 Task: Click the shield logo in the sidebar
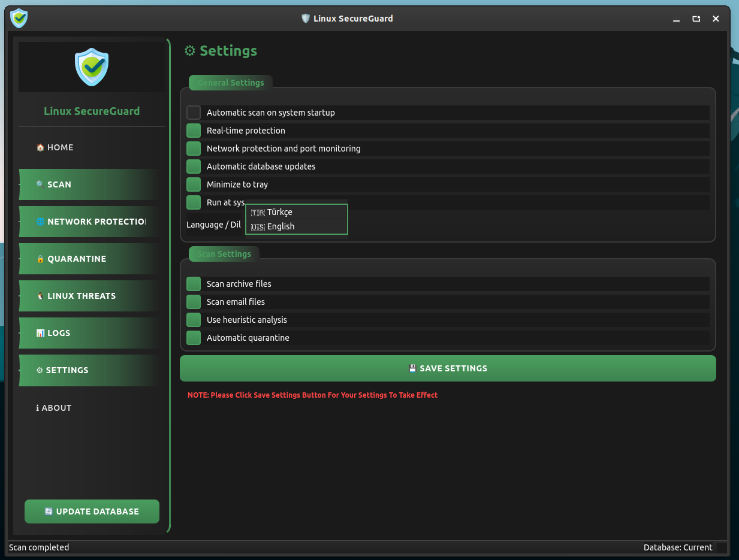pyautogui.click(x=92, y=67)
